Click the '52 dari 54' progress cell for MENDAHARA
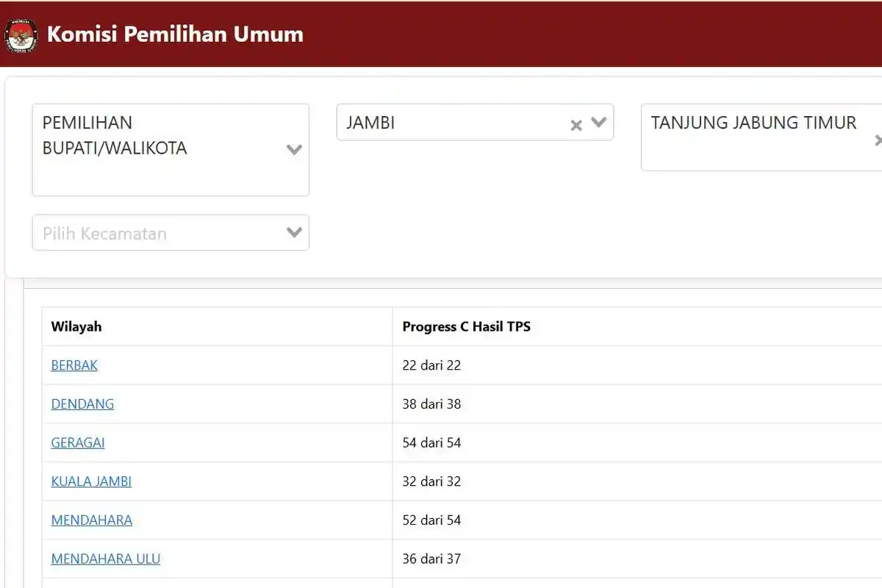 point(431,520)
